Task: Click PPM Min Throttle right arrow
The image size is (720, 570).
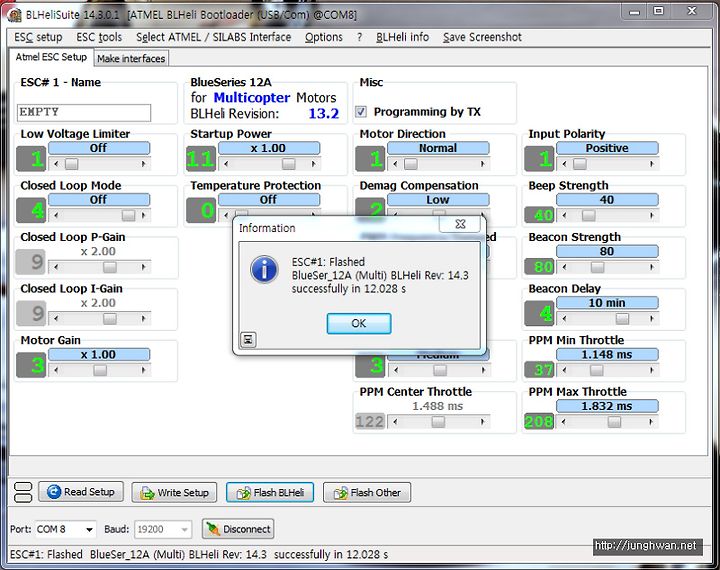Action: click(x=652, y=370)
